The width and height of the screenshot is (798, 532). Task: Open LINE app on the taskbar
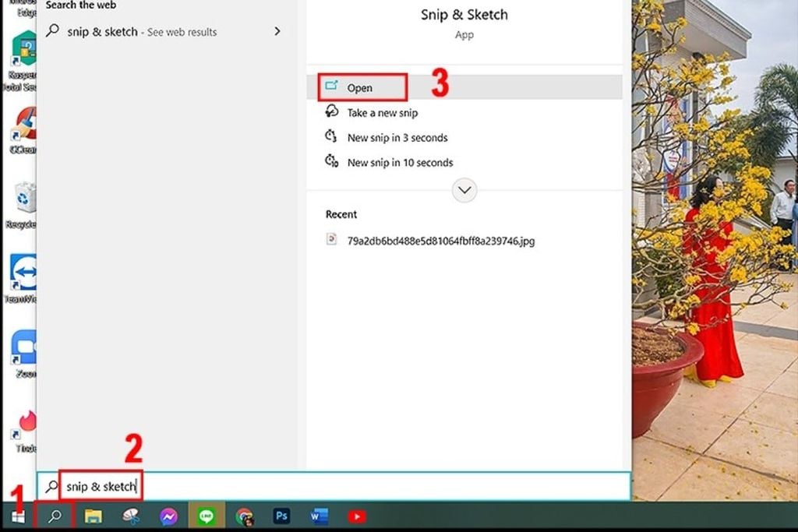coord(206,516)
